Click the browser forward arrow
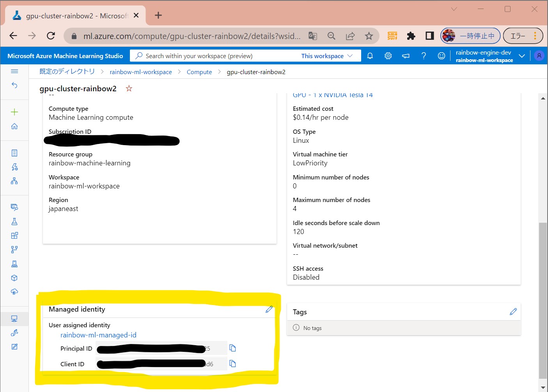The image size is (548, 392). tap(32, 36)
